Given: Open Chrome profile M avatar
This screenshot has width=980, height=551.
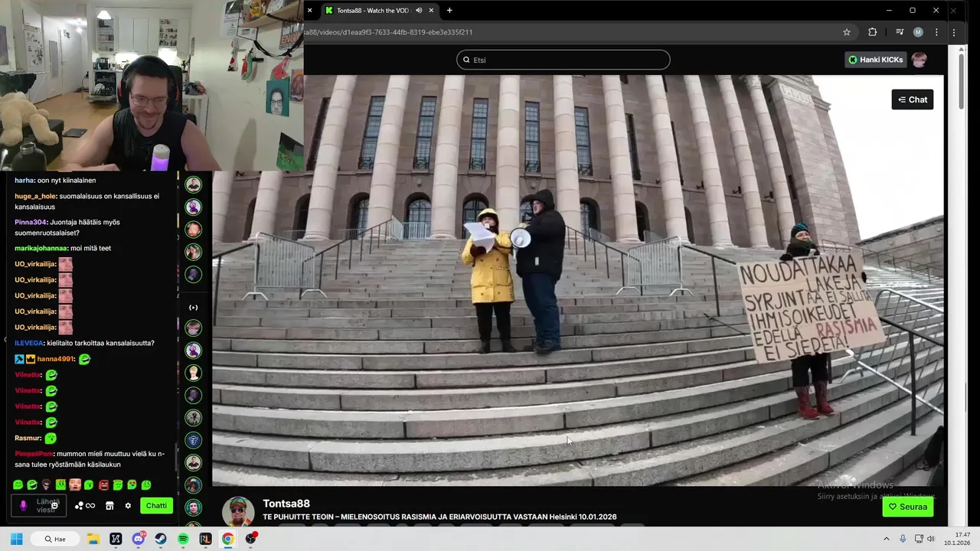Looking at the screenshot, I should 918,32.
